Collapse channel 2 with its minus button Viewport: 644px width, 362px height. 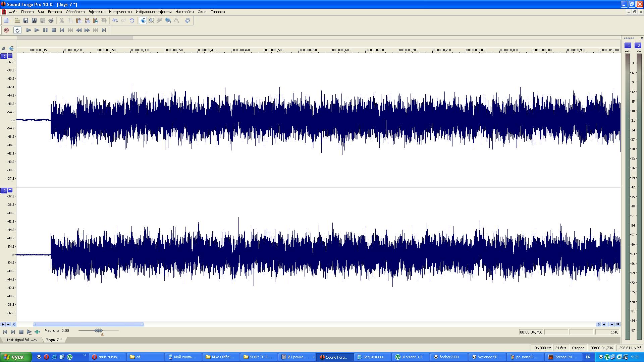10,190
